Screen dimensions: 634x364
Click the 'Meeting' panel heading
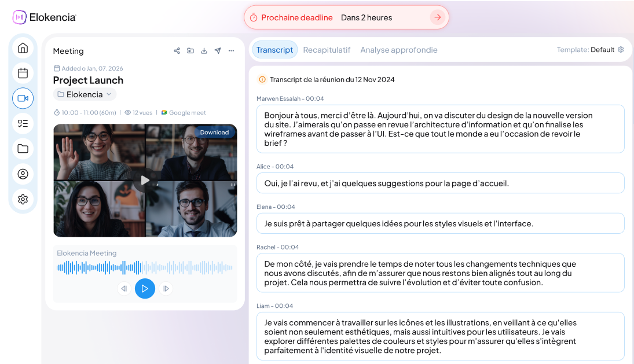(x=68, y=51)
